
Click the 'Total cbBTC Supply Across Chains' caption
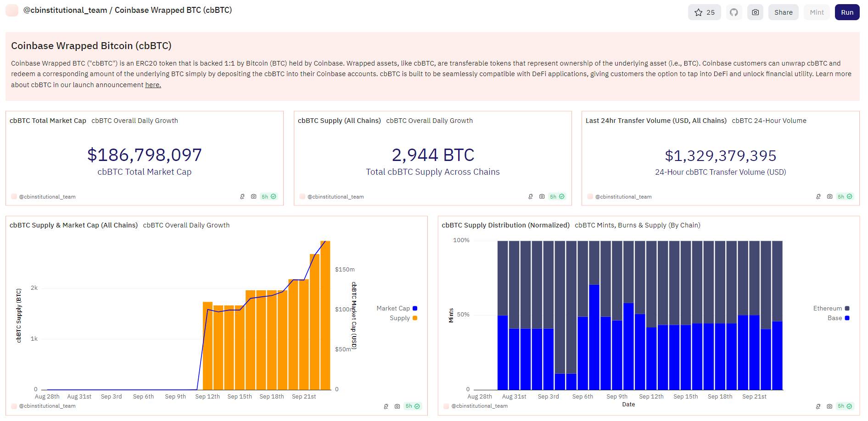coord(433,172)
